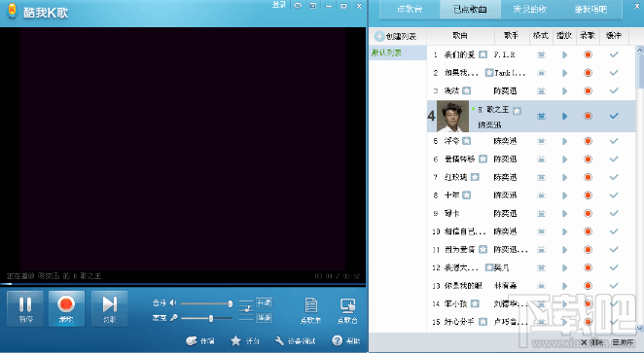Pause playback with the 暂停 button
The height and width of the screenshot is (353, 644).
coord(25,308)
